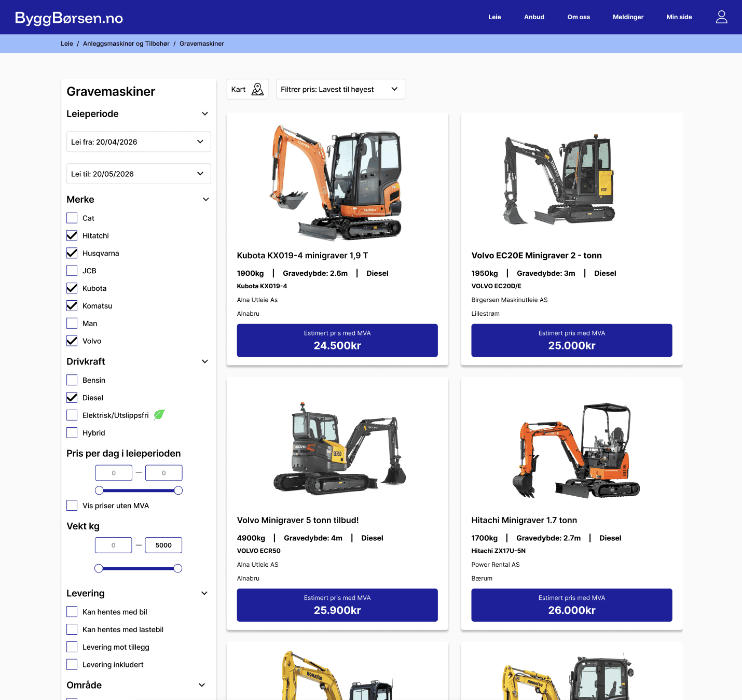Open the Lei fra date dropdown
The height and width of the screenshot is (700, 742).
(x=139, y=142)
